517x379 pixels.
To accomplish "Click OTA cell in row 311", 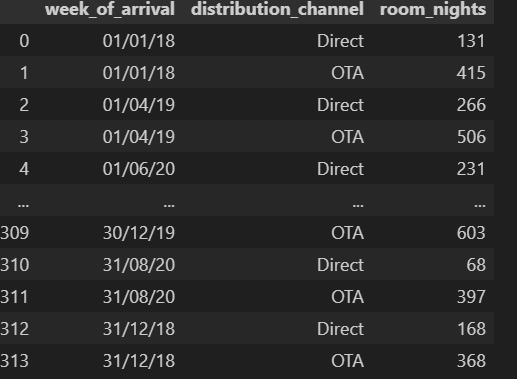I will [x=347, y=297].
